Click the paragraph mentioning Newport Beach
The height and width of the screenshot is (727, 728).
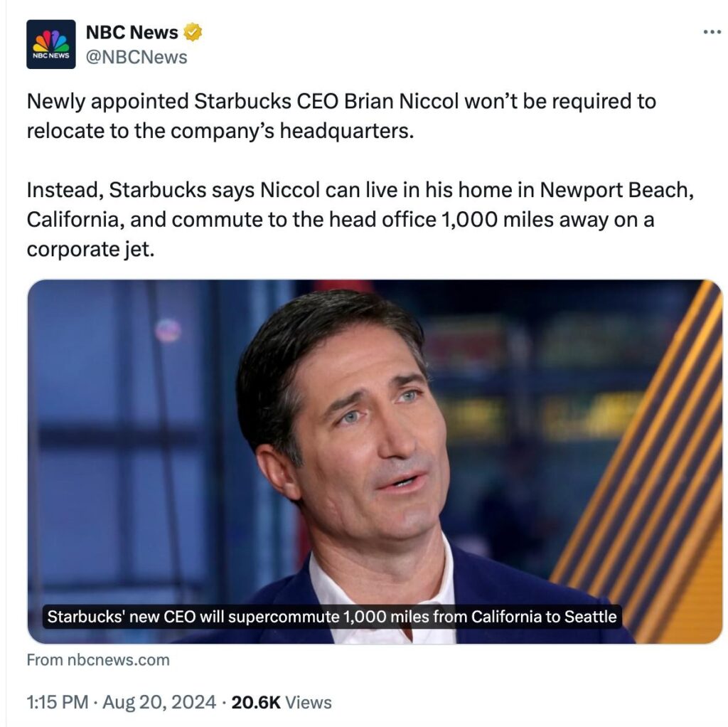click(360, 219)
